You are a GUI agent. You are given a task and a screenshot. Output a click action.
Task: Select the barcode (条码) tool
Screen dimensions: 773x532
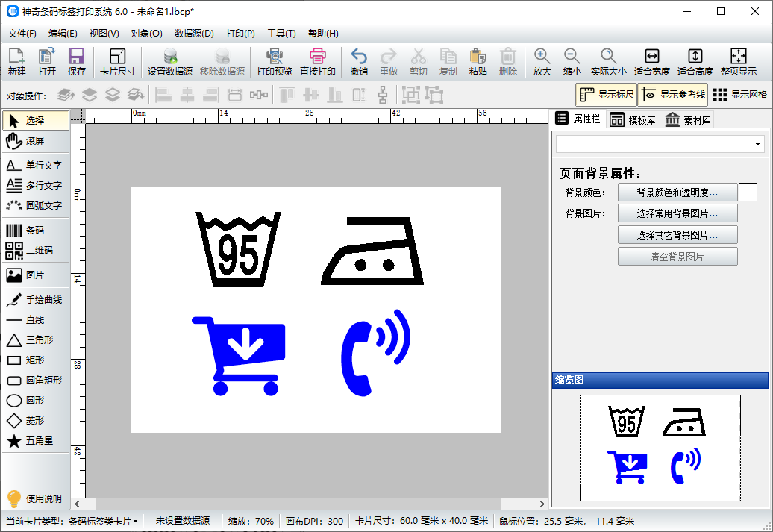[35, 231]
